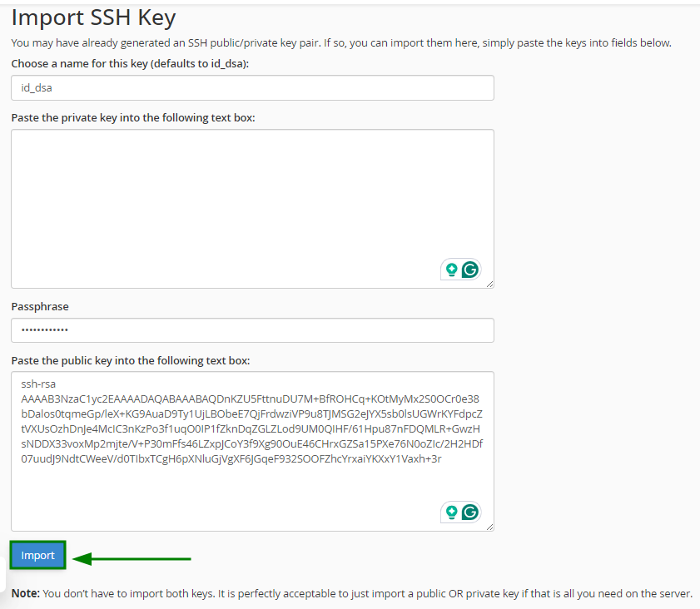The height and width of the screenshot is (609, 700).
Task: Click the resize handle of the private key box
Action: (x=489, y=284)
